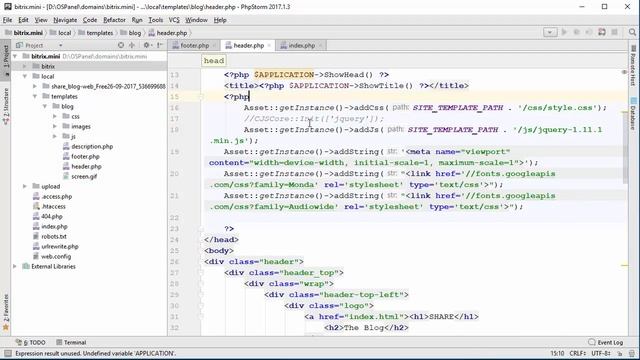Open the Terminal tool window
This screenshot has height=360, width=640.
click(71, 342)
